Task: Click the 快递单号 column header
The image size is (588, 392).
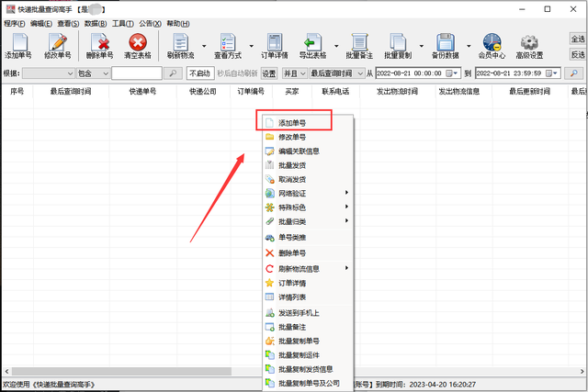Action: 143,91
